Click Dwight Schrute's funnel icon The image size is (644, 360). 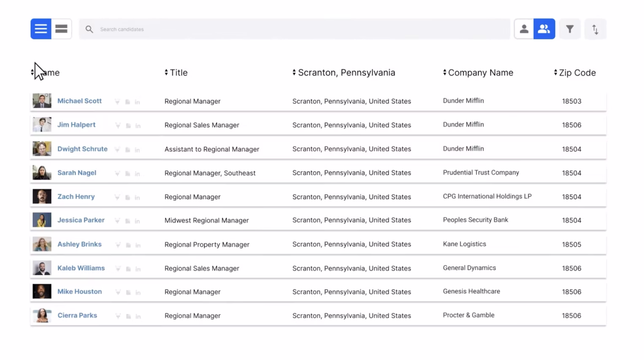pos(118,150)
